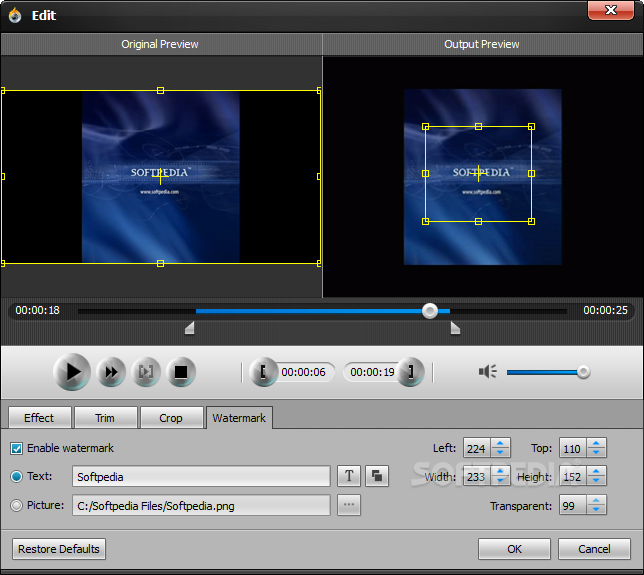Browse for watermark picture file
644x575 pixels.
pyautogui.click(x=349, y=505)
